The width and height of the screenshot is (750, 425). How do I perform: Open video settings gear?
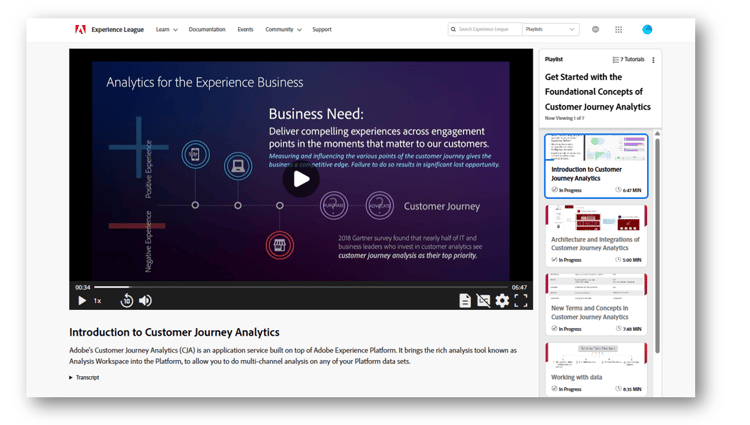point(502,301)
